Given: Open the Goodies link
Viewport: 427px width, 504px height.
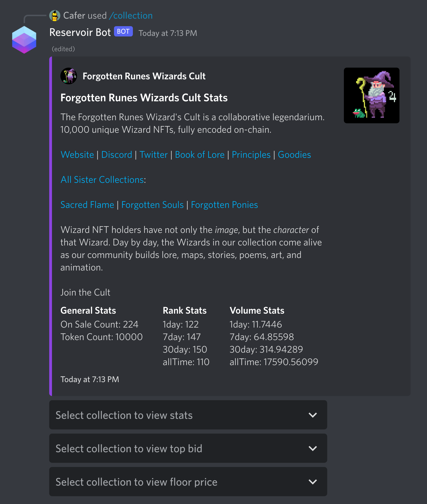Looking at the screenshot, I should 294,155.
